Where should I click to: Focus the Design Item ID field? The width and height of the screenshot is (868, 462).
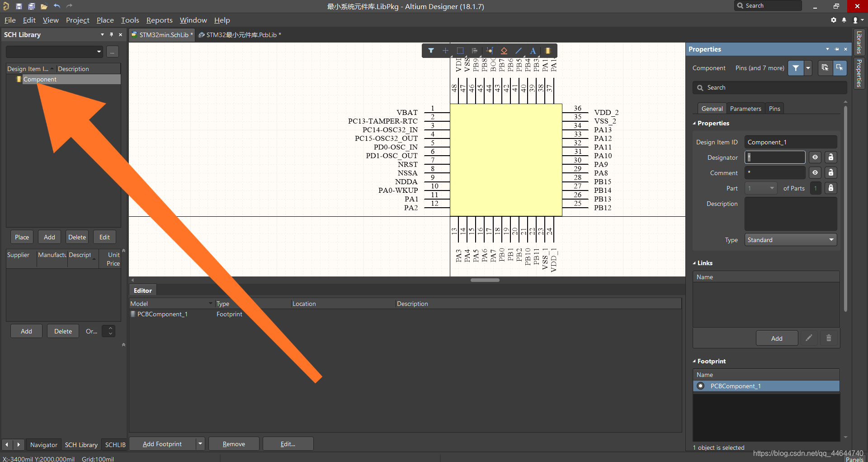tap(791, 142)
